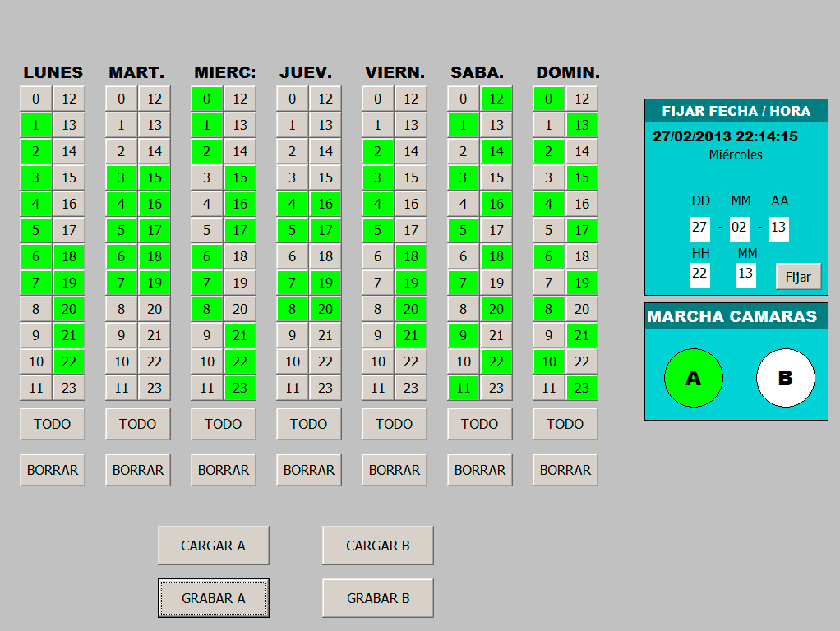Toggle hour 8 in MIERC: column
The width and height of the screenshot is (840, 631).
[x=207, y=309]
